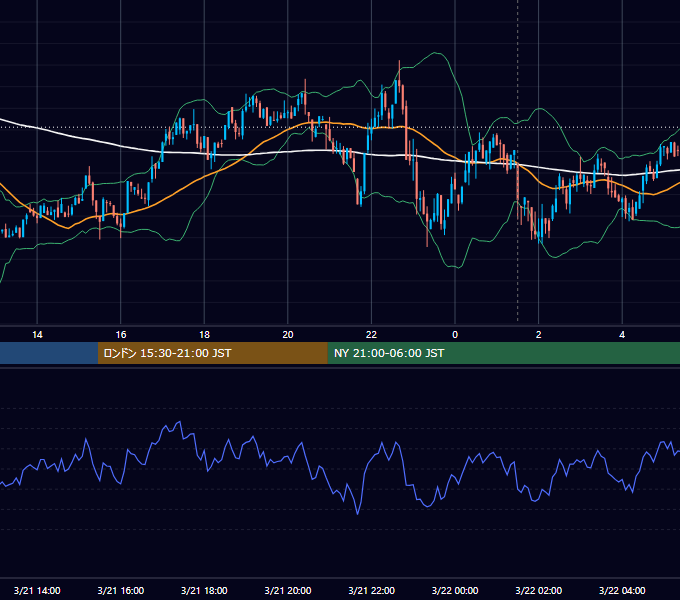Click the 18 hour axis label
The image size is (680, 600).
click(204, 335)
